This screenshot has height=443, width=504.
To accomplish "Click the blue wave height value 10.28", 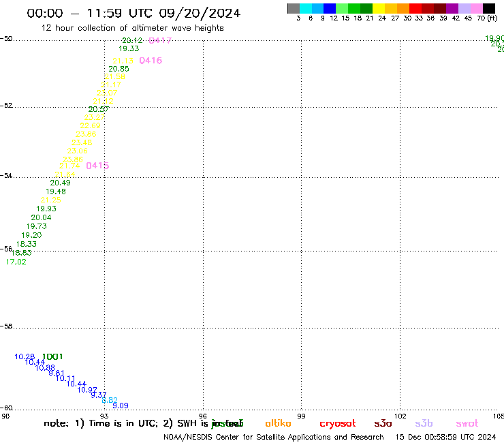I will pyautogui.click(x=25, y=356).
